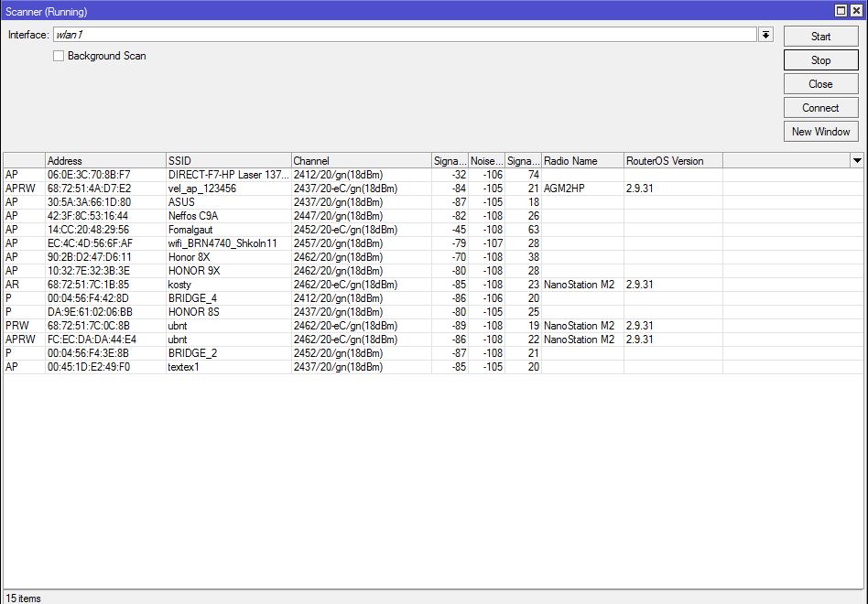Click address 30:5A:3A:66:1D:80
868x604 pixels.
(89, 202)
